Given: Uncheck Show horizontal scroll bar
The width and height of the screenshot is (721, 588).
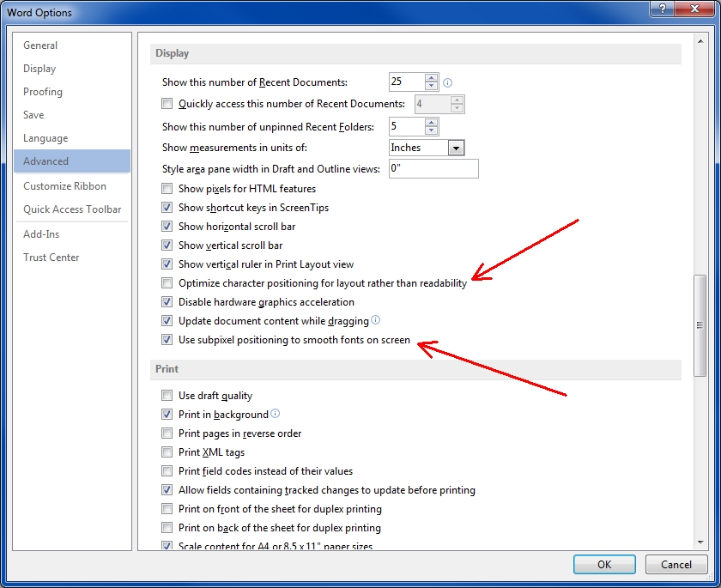Looking at the screenshot, I should pos(167,226).
